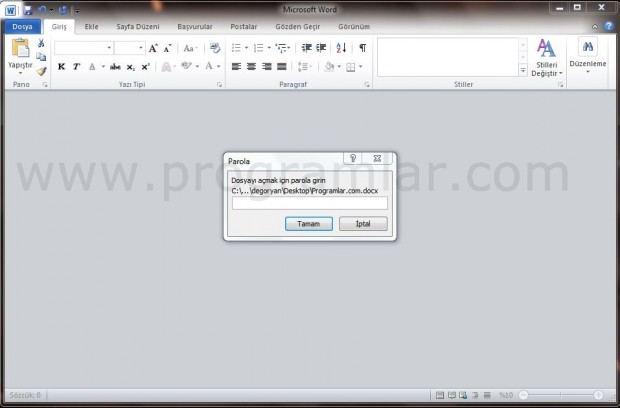
Task: Click the Yapıştır paste icon
Action: 20,48
